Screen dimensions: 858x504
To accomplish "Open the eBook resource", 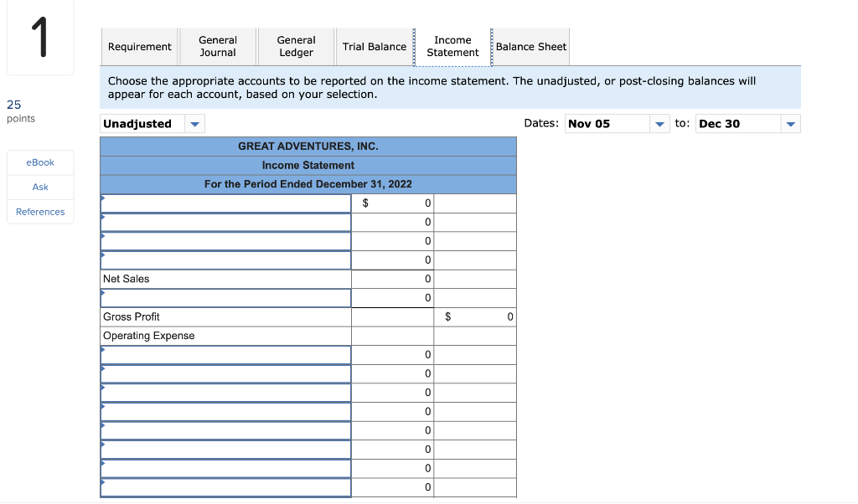I will (x=39, y=162).
